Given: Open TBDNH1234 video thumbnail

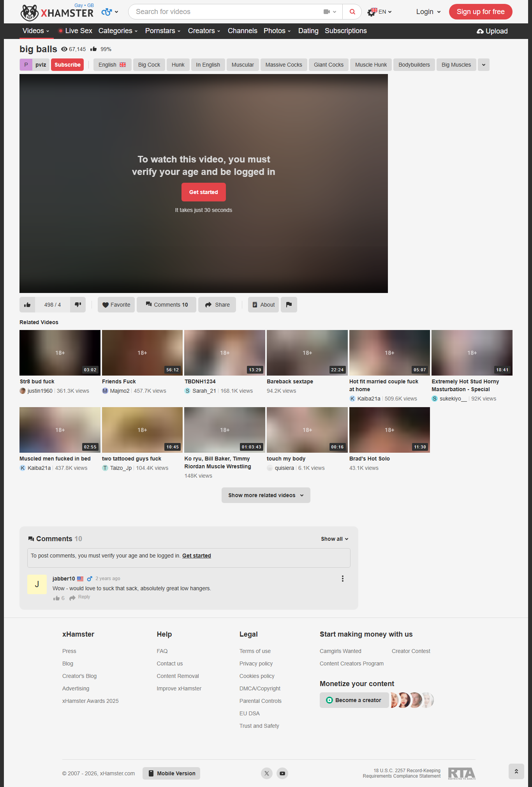Looking at the screenshot, I should click(225, 353).
